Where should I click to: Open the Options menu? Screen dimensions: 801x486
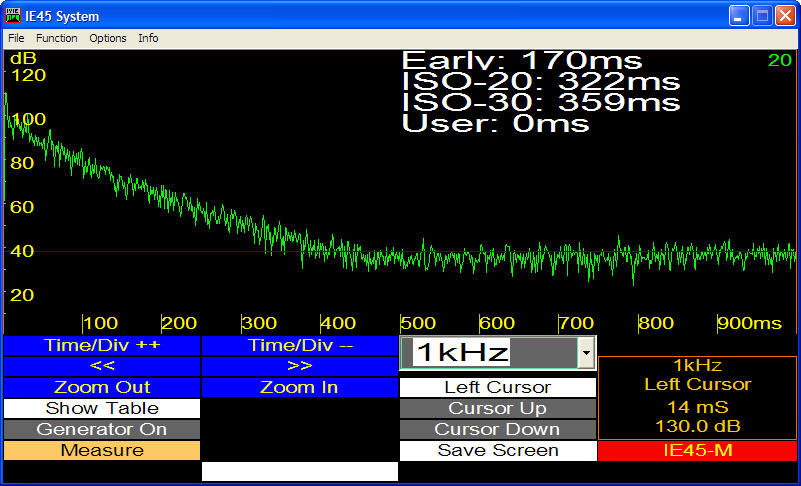(x=108, y=38)
